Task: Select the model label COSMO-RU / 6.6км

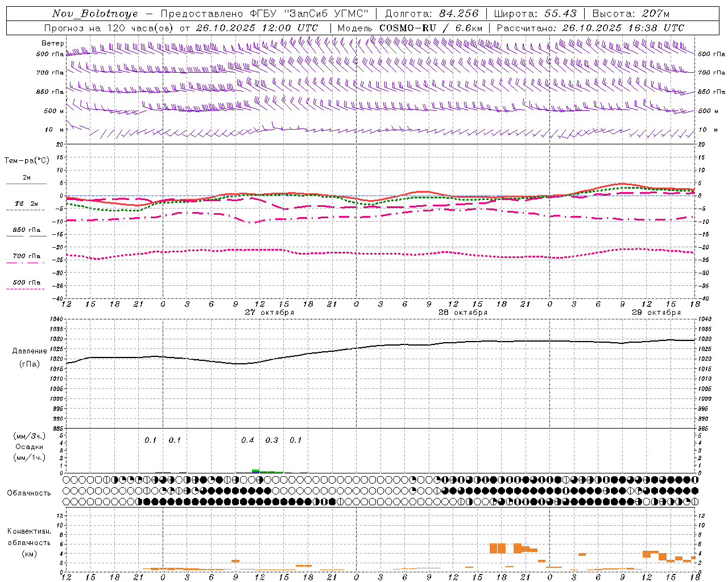Action: pyautogui.click(x=431, y=28)
